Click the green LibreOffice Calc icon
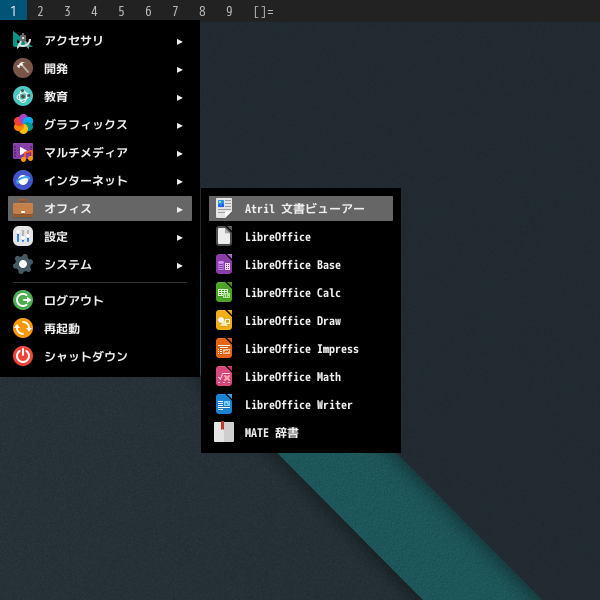Image resolution: width=600 pixels, height=600 pixels. (x=224, y=293)
